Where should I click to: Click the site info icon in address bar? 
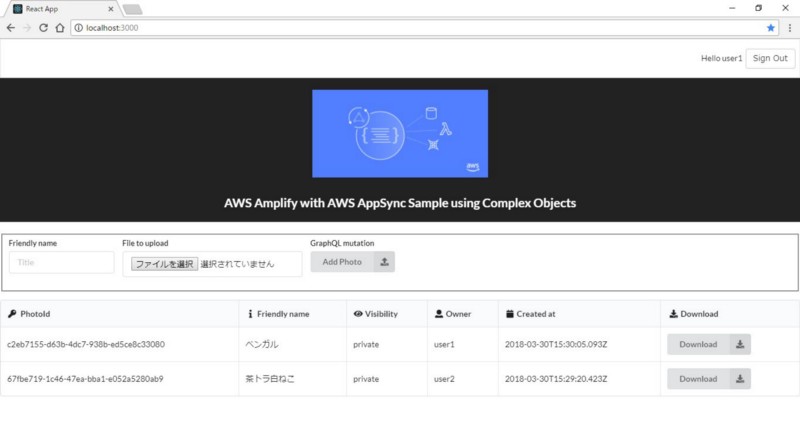tap(78, 28)
